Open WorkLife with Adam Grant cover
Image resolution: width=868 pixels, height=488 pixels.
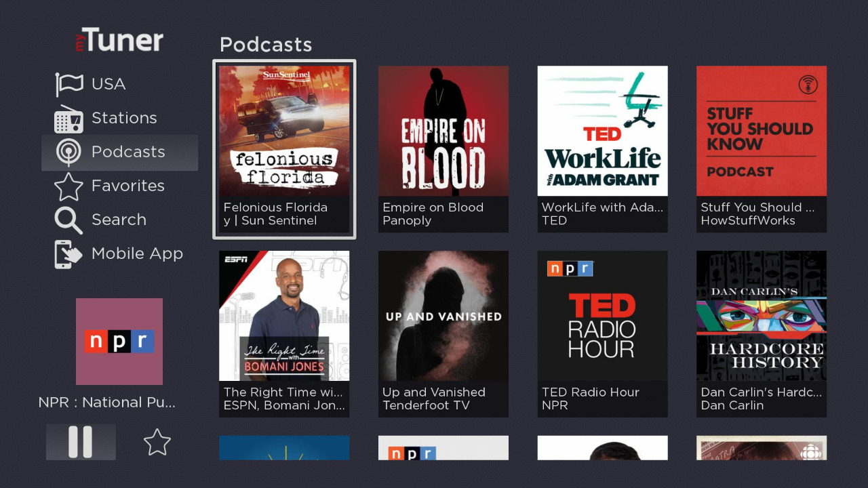pos(603,131)
